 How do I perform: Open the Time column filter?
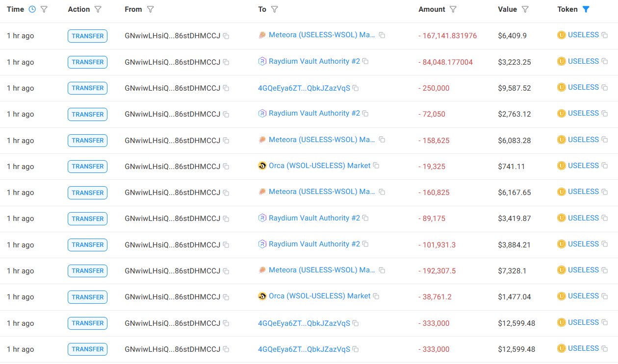[44, 9]
